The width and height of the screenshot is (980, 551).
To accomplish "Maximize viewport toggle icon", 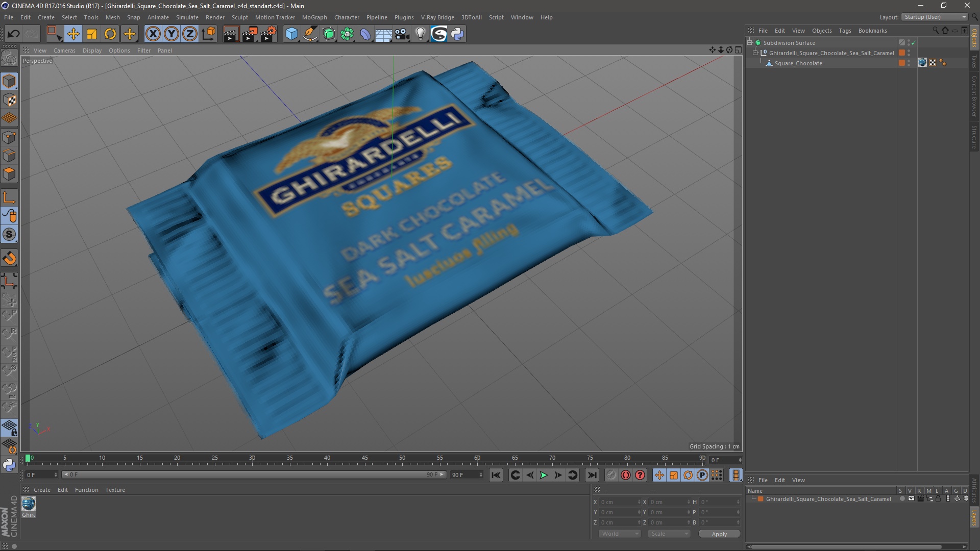I will pyautogui.click(x=738, y=50).
